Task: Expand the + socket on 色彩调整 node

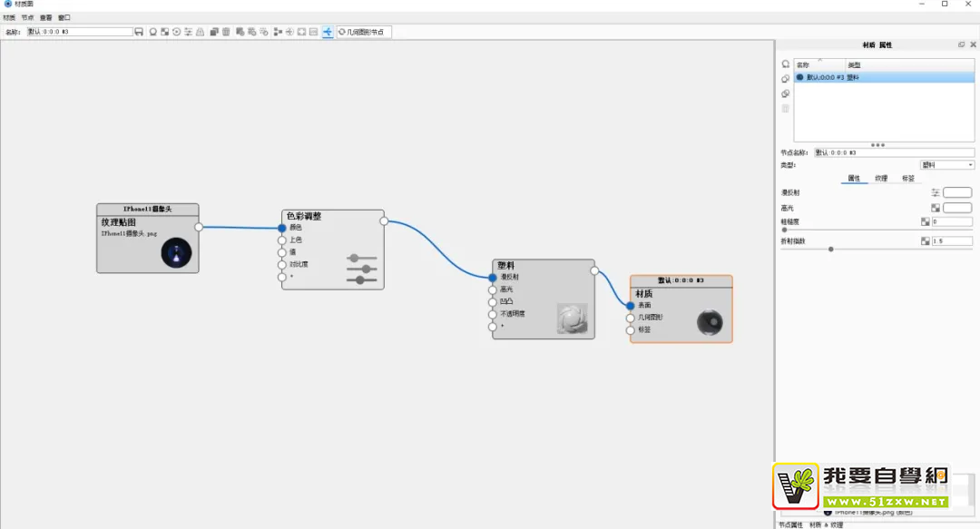Action: point(281,277)
